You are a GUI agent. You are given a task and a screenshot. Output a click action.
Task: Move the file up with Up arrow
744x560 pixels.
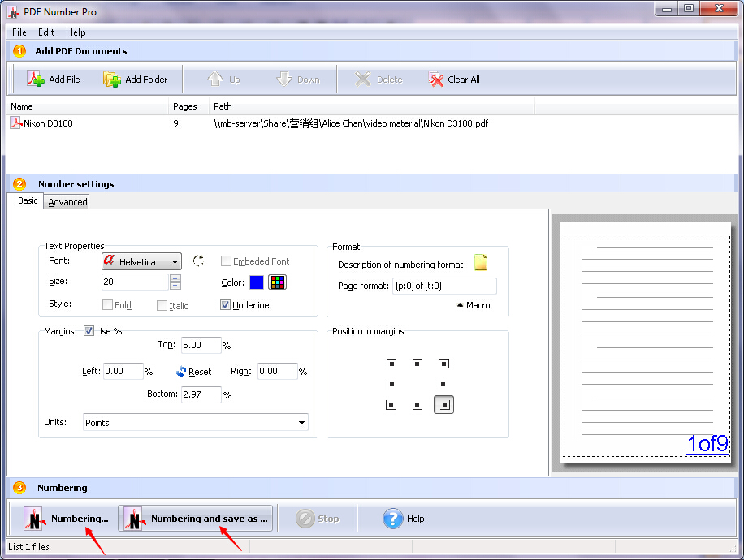215,79
